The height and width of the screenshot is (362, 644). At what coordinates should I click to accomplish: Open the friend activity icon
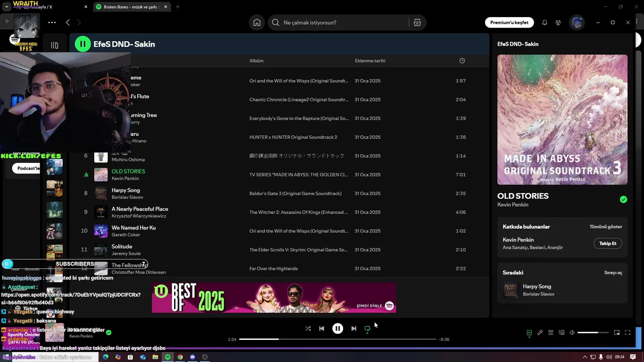pos(558,23)
